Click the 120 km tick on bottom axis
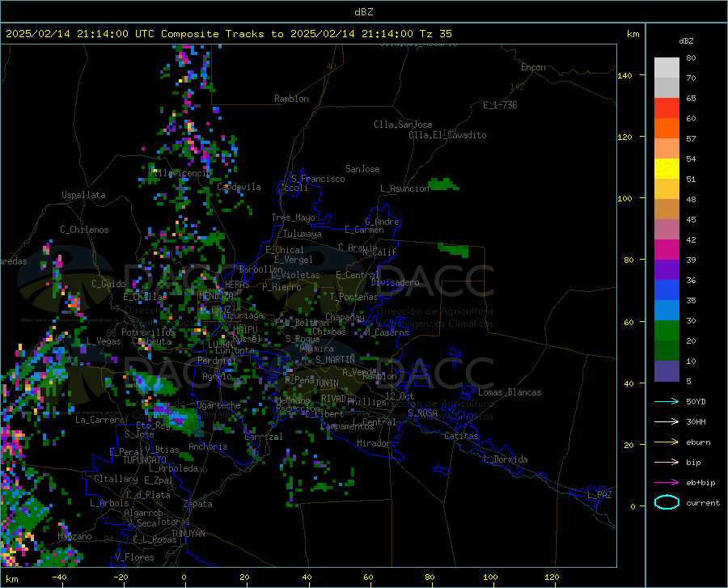Viewport: 728px width, 588px height. click(x=552, y=577)
